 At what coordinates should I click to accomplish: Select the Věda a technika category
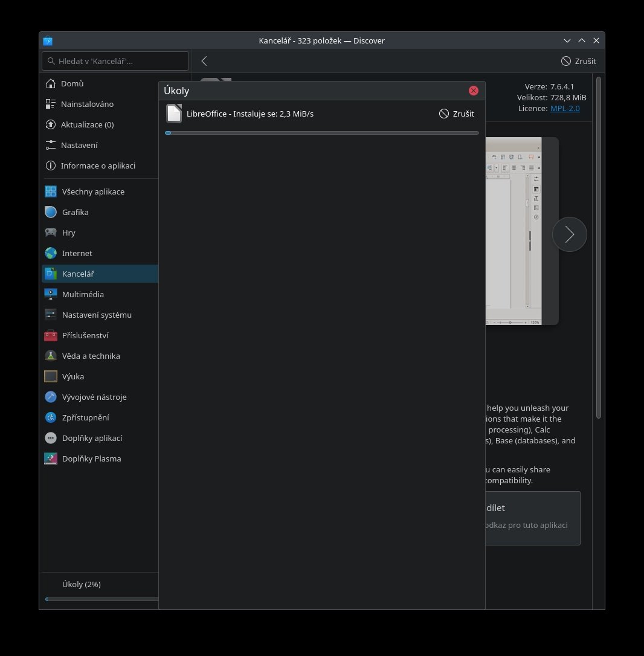100,356
